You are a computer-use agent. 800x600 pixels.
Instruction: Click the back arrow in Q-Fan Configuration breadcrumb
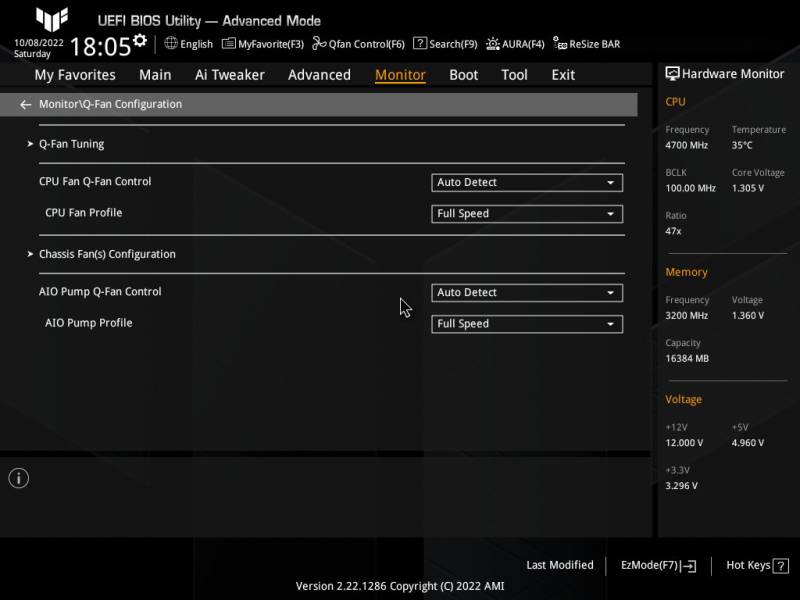[25, 105]
